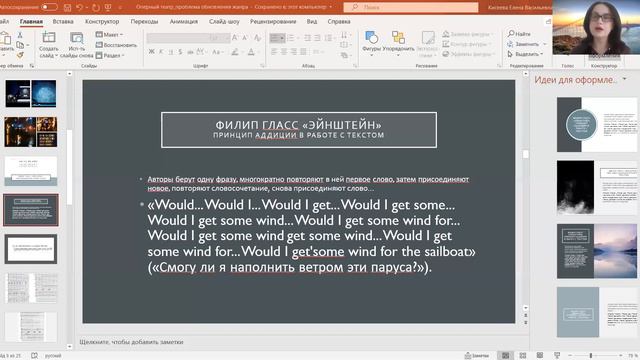Screen dimensions: 640x360
Task: Choose the design idea with teal circle
Action: [597, 124]
